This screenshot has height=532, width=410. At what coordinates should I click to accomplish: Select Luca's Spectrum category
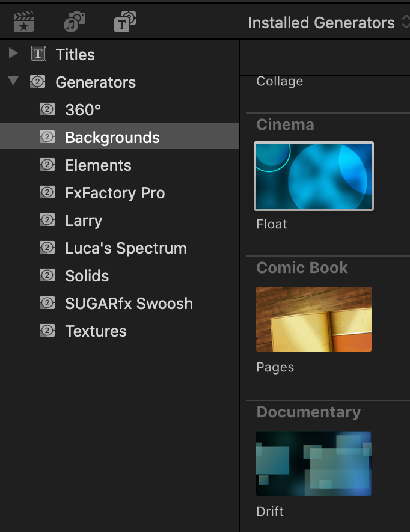[x=126, y=248]
